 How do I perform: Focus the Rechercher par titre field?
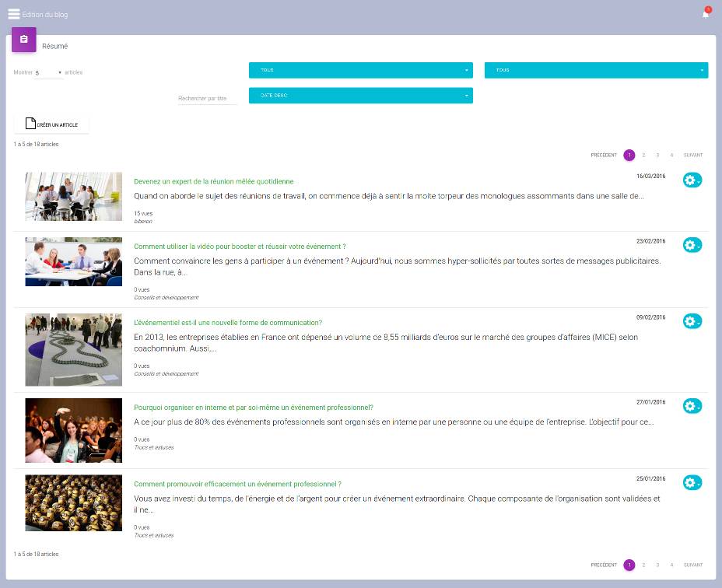pyautogui.click(x=207, y=99)
